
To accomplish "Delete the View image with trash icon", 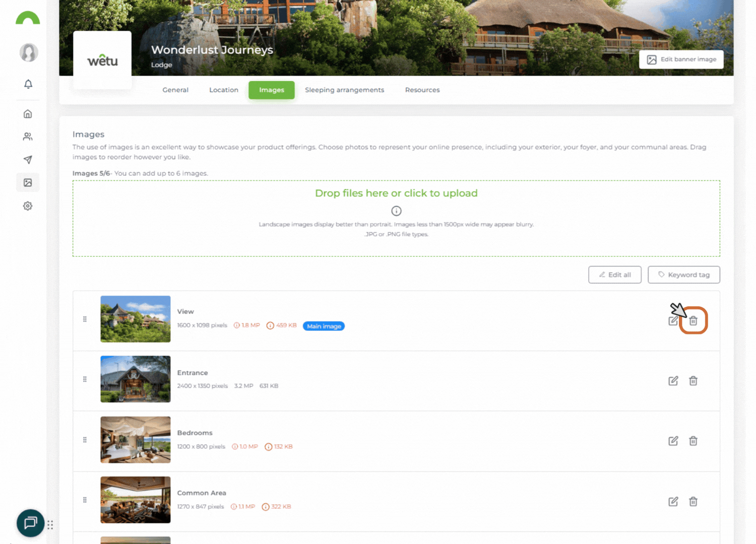I will 693,321.
